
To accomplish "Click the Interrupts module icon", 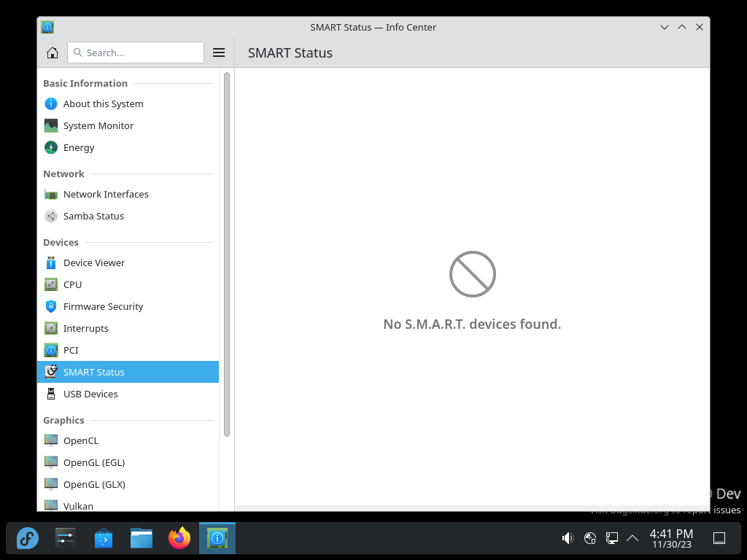I will click(51, 329).
